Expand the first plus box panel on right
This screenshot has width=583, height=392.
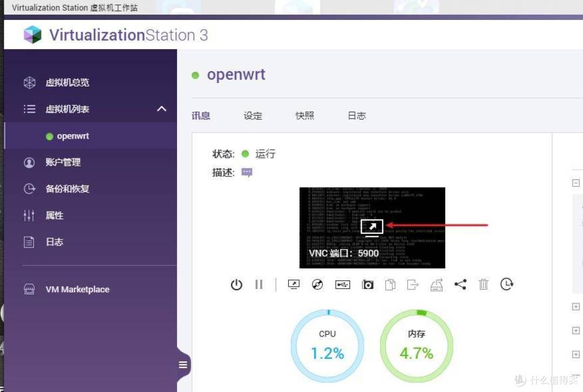tap(575, 306)
